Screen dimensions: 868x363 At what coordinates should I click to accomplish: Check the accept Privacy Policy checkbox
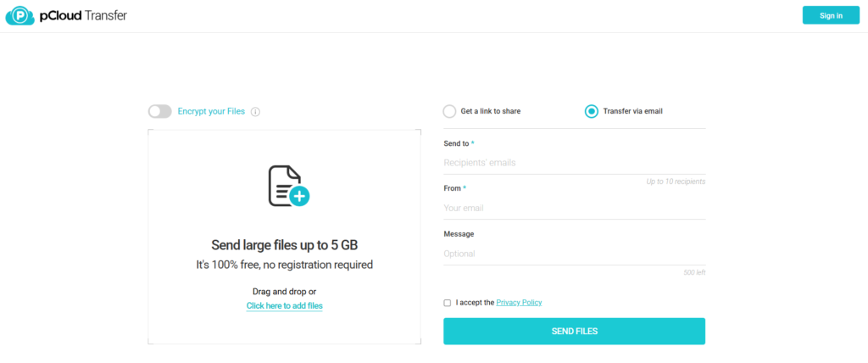[x=448, y=303]
